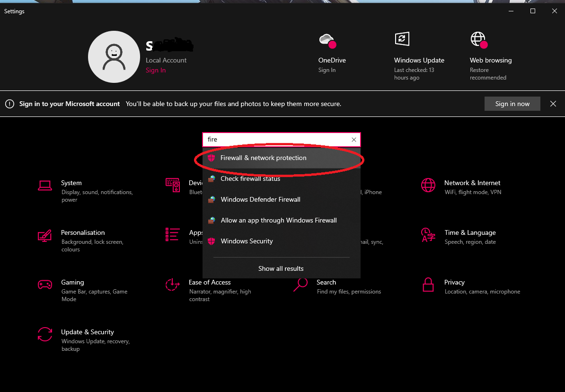This screenshot has height=392, width=565.
Task: Open the Network & Internet title
Action: click(472, 183)
